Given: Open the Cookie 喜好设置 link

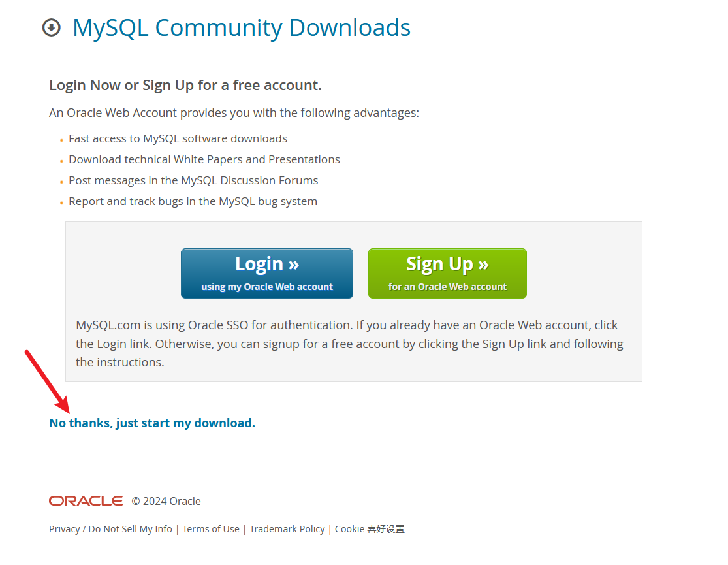Looking at the screenshot, I should click(x=370, y=529).
